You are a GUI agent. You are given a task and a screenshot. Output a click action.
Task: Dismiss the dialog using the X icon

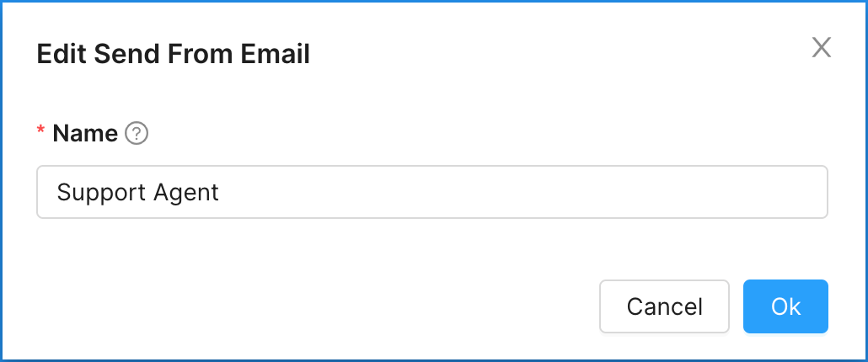pyautogui.click(x=822, y=47)
